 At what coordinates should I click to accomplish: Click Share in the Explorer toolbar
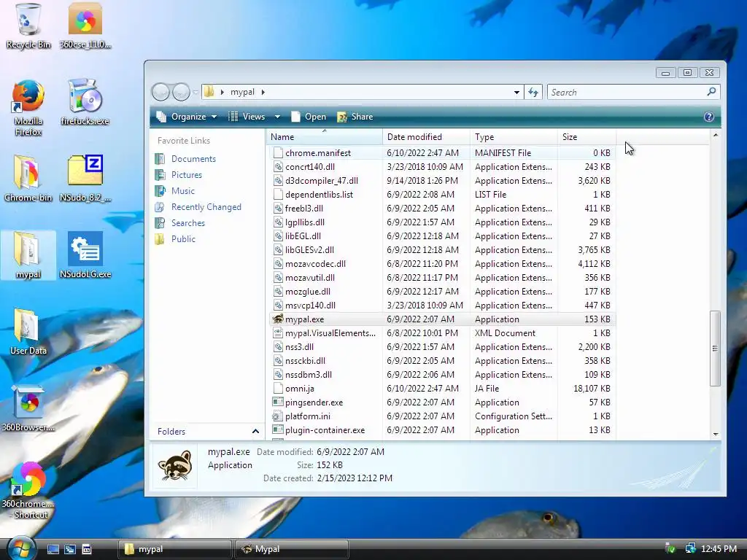pos(355,117)
